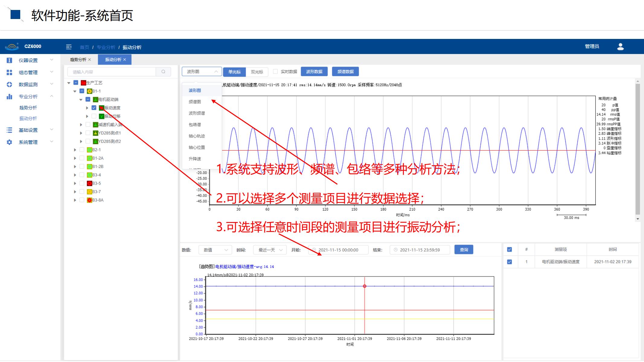Open the 最近一天 time range dropdown
644x362 pixels.
[x=269, y=249]
